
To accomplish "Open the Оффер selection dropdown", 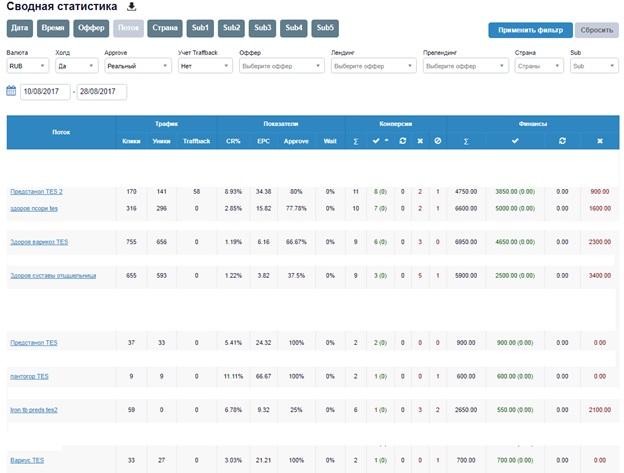I will [x=282, y=66].
